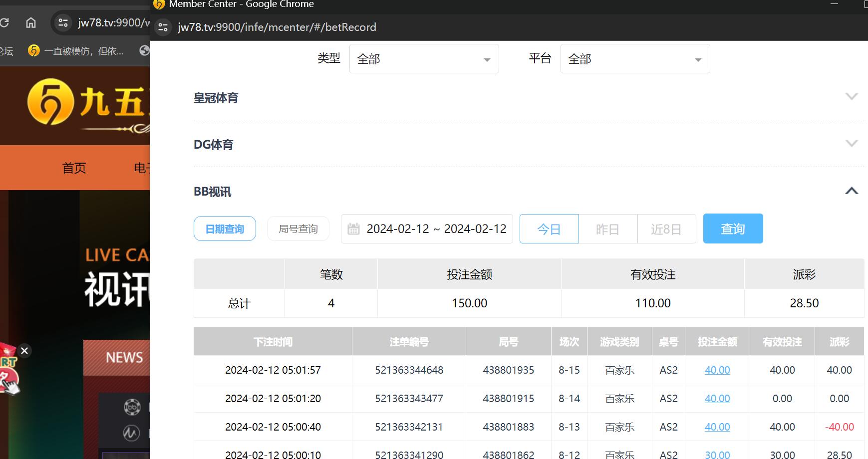Click total valid bet 110.00
The height and width of the screenshot is (459, 868).
coord(653,303)
